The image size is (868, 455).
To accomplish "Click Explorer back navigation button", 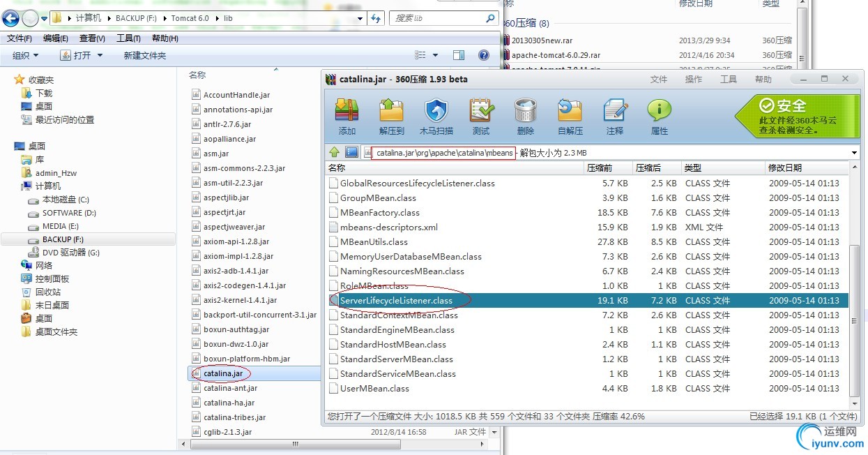I will 10,18.
